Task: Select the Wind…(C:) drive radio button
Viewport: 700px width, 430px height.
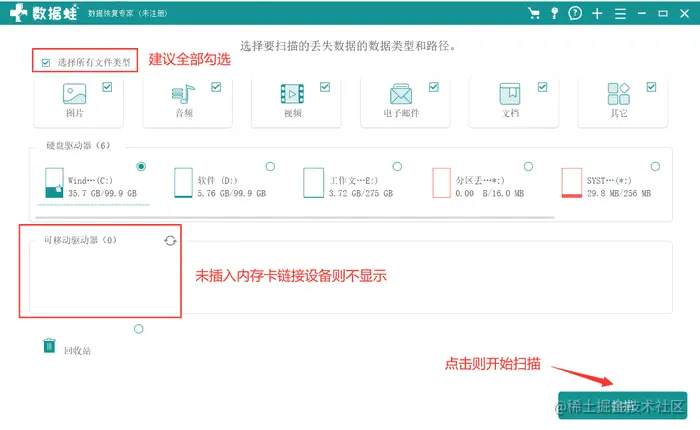Action: [141, 166]
